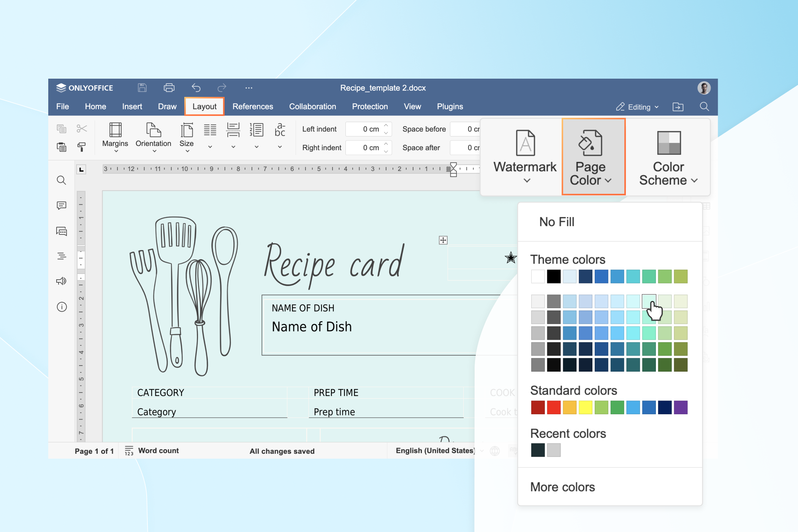Switch to the References tab
The height and width of the screenshot is (532, 798).
point(253,107)
